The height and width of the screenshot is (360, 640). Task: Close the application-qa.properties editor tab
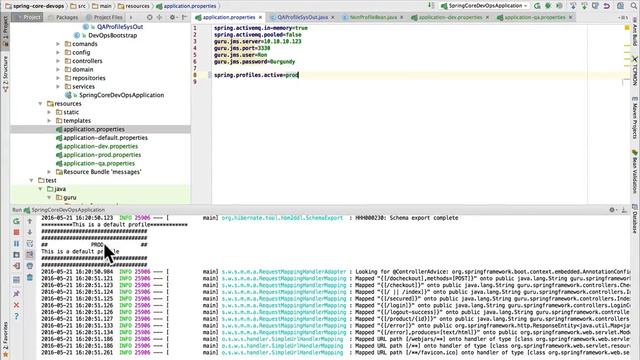coord(571,17)
